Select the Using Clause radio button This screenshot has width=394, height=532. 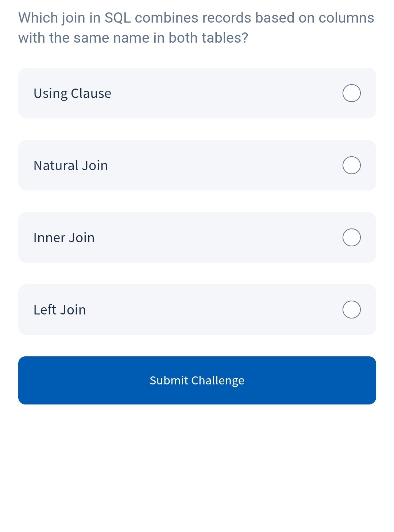pos(351,93)
